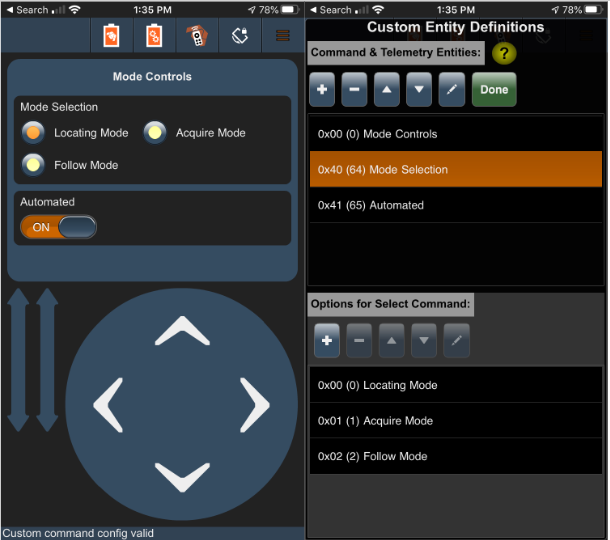Edit the select command option
Screen dimensions: 610x540
click(x=456, y=340)
